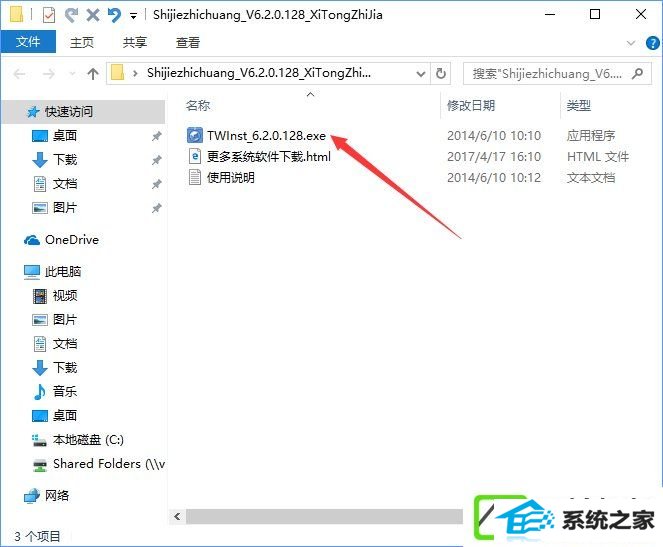Open the 文件 menu
Viewport: 663px width, 547px height.
tap(28, 42)
